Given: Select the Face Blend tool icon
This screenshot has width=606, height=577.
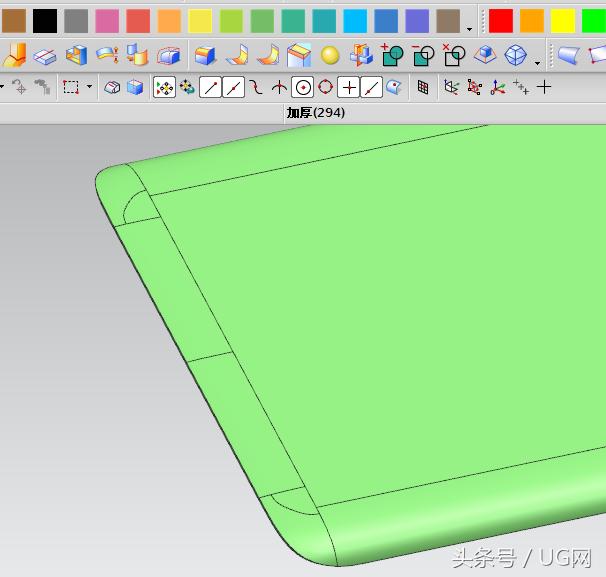Looking at the screenshot, I should [x=237, y=55].
